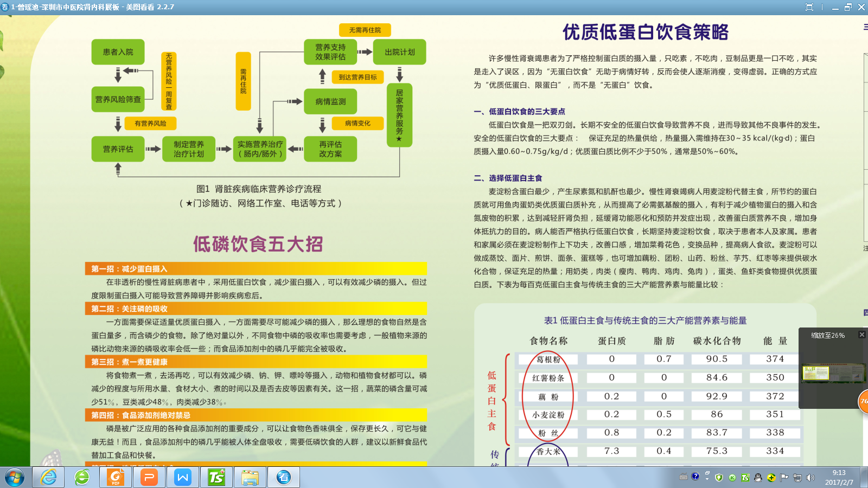Image resolution: width=868 pixels, height=488 pixels.
Task: Click the Show desktop strip beside the clock
Action: click(864, 478)
